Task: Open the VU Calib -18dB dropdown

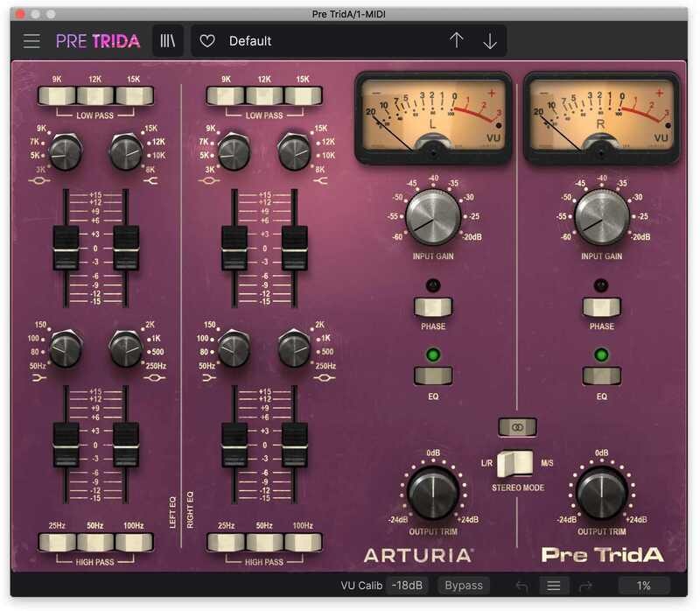Action: [408, 586]
